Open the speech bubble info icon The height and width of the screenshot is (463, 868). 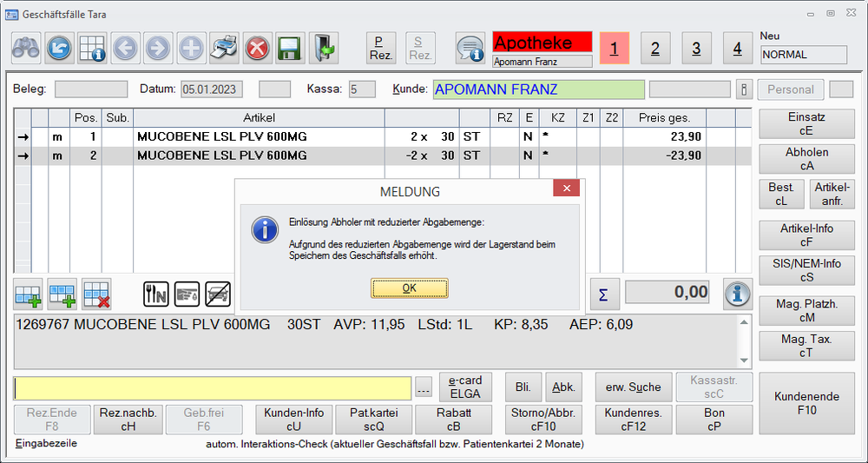(470, 48)
